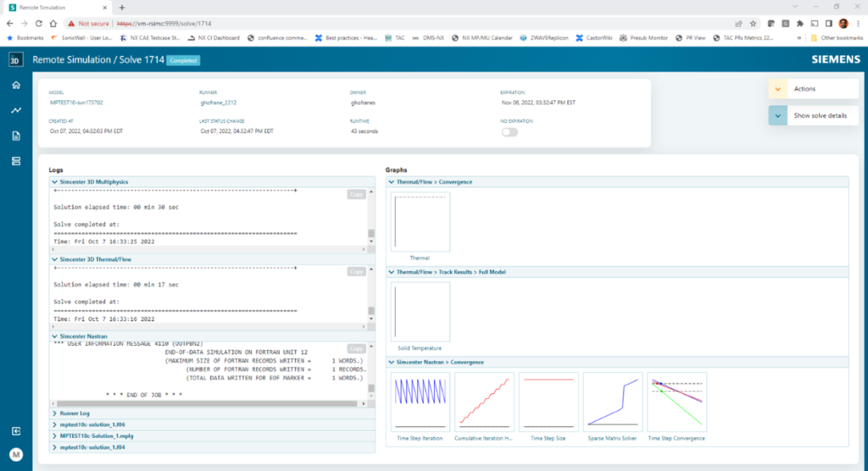Screen dimensions: 868x471
Task: Expand the mptest10c-solution_1.f06 log section
Action: pyautogui.click(x=92, y=424)
